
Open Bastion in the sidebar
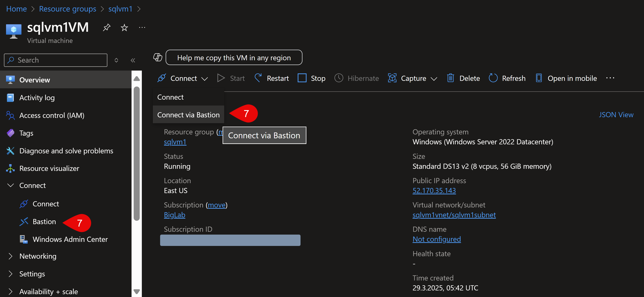click(x=44, y=222)
